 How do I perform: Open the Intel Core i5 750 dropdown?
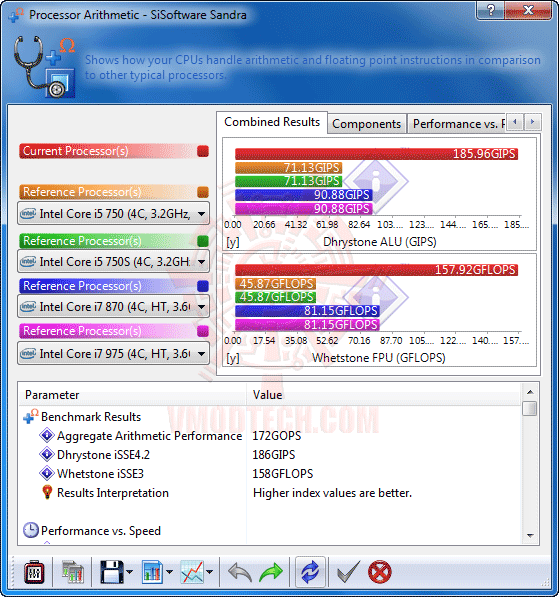(113, 214)
